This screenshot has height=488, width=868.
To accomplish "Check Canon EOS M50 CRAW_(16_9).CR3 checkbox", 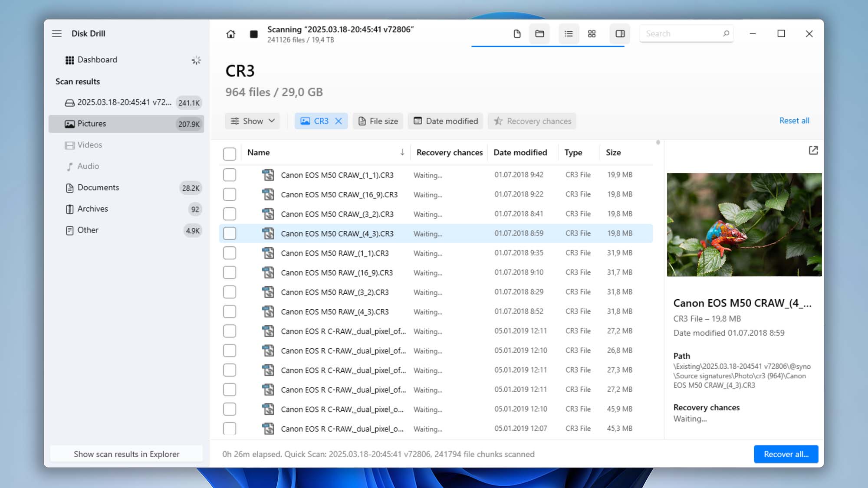I will (x=230, y=194).
